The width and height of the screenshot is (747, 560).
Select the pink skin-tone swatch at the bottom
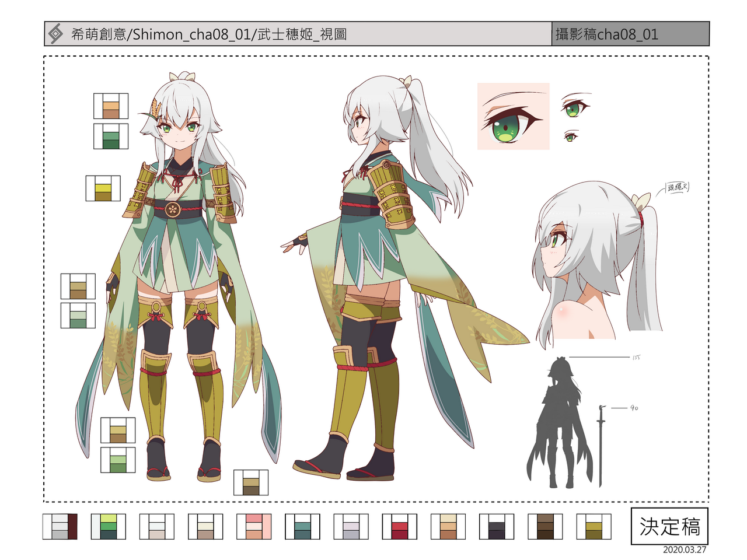coord(254,527)
